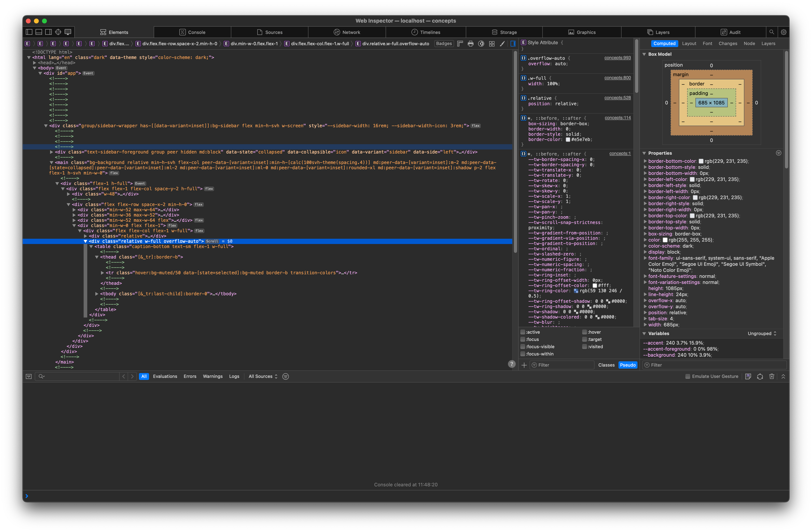Open All Sources console dropdown

coord(263,376)
